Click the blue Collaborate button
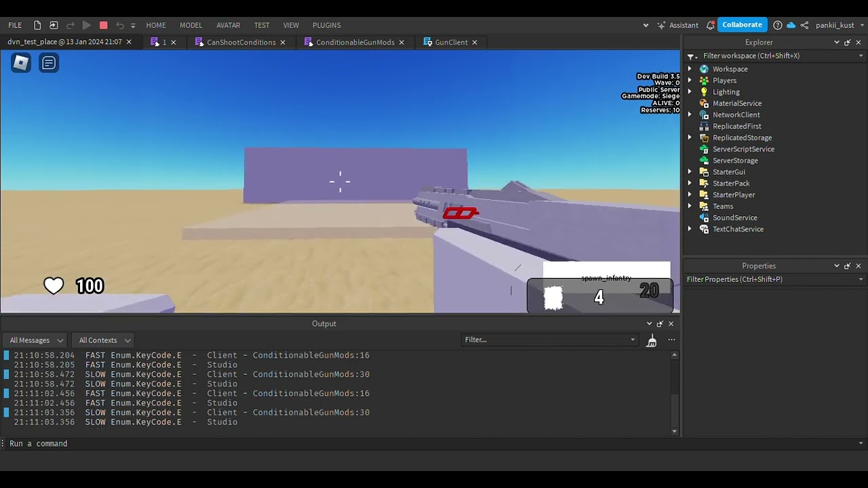868x488 pixels. click(742, 25)
